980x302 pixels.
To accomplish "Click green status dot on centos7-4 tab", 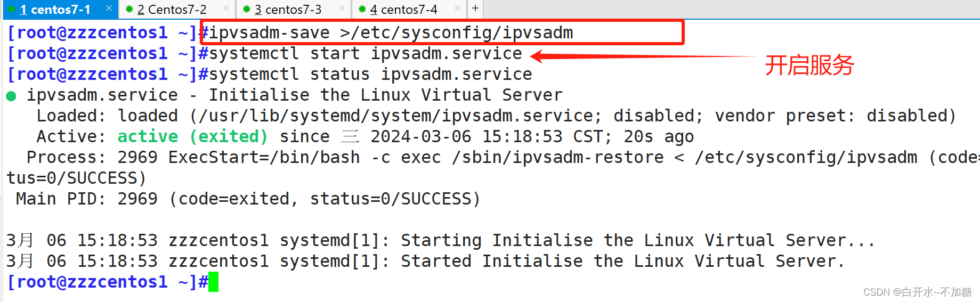I will 362,9.
